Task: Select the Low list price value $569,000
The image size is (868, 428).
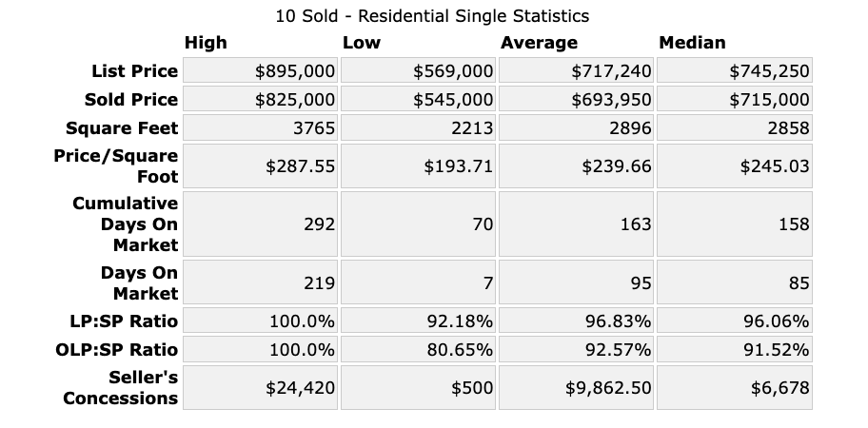Action: [453, 71]
